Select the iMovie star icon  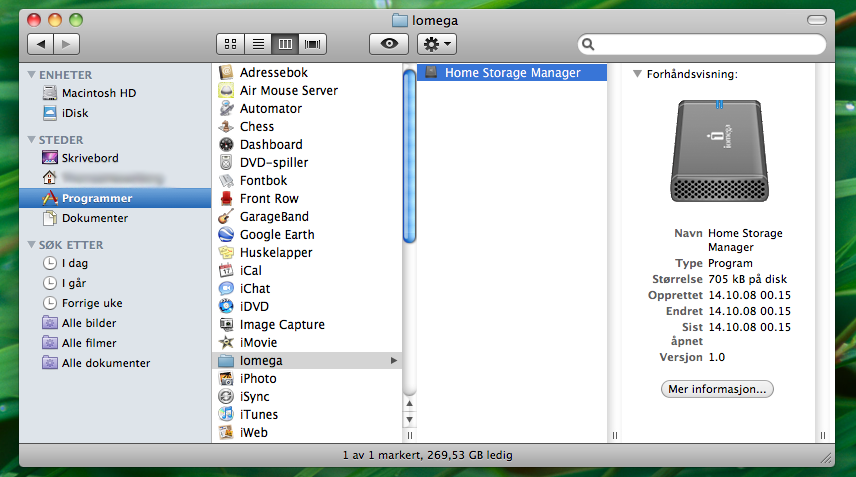[x=226, y=342]
